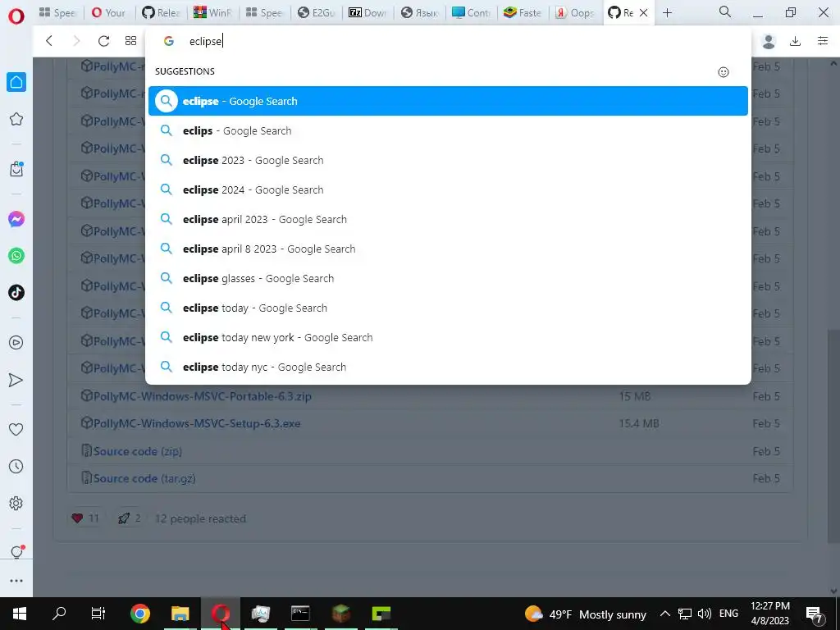Pick 'eclipse april 8 2023' suggestion
This screenshot has width=840, height=630.
[448, 249]
